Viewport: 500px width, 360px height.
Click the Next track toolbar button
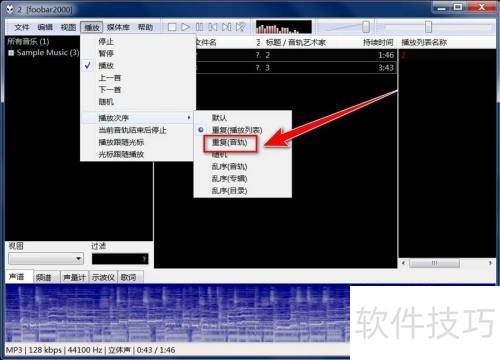coord(226,27)
